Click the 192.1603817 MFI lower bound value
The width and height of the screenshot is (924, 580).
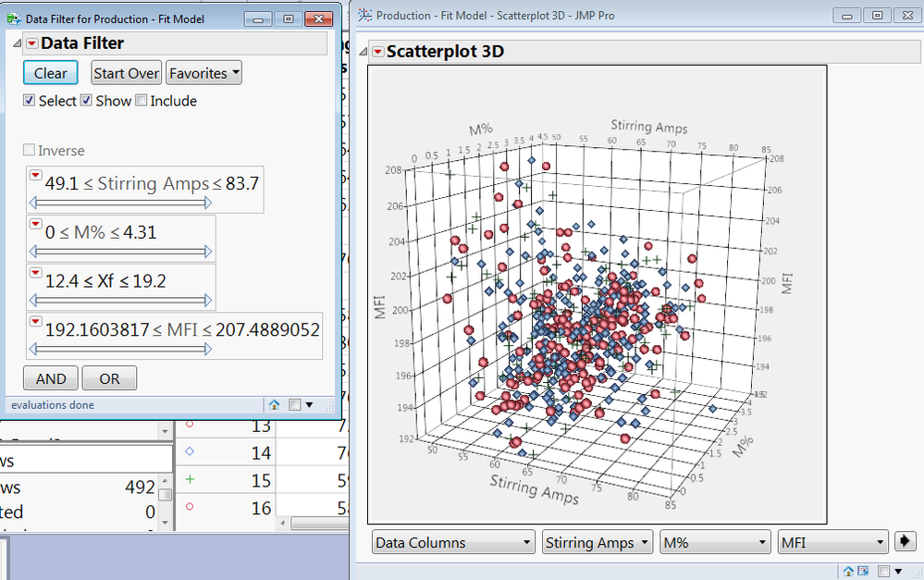click(97, 329)
